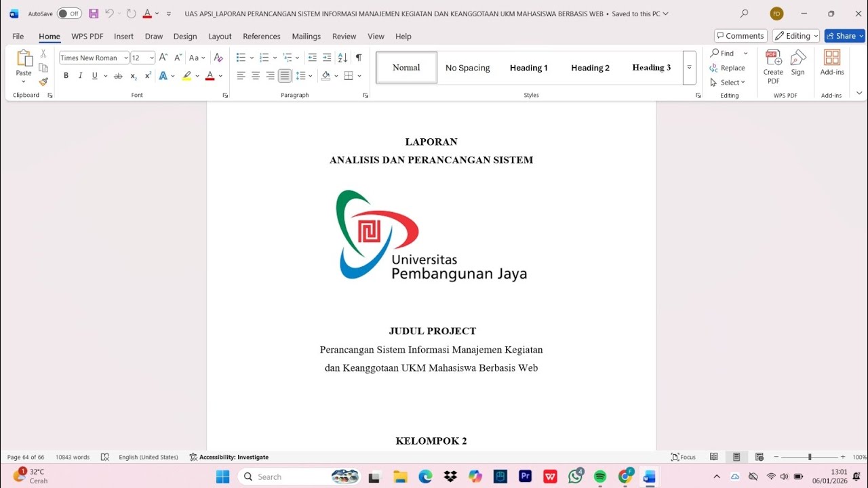Open the font size dropdown

tap(151, 58)
